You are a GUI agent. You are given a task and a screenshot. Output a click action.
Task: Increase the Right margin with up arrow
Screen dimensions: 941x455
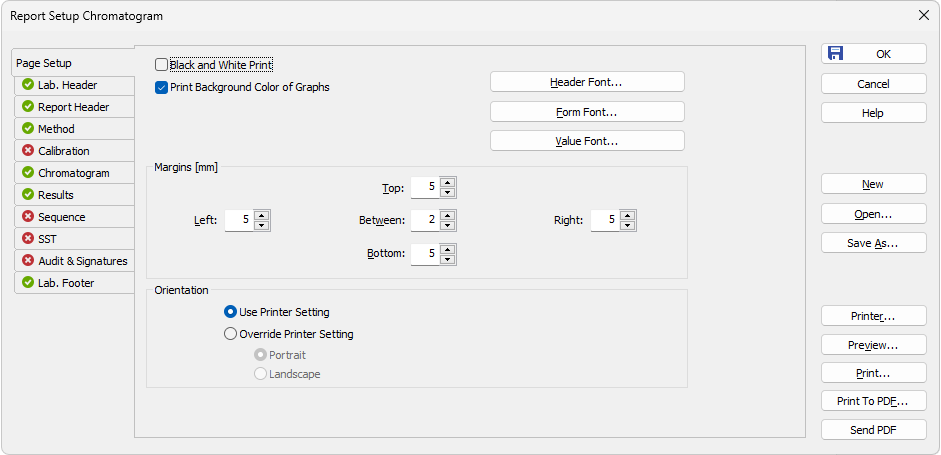[627, 215]
